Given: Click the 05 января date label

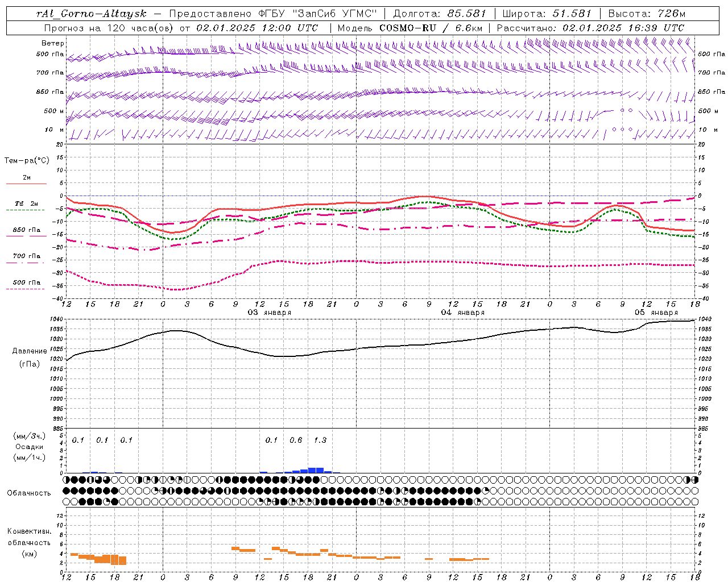Looking at the screenshot, I should pyautogui.click(x=656, y=312).
